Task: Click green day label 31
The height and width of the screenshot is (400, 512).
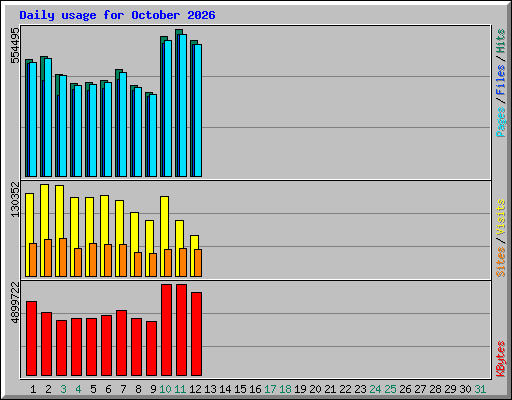Action: [x=480, y=389]
